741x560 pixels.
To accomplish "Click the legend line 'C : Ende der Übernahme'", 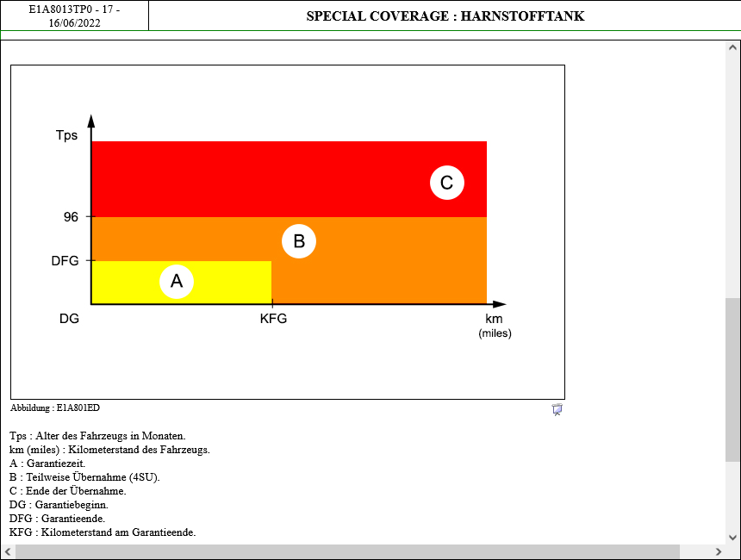I will point(67,491).
